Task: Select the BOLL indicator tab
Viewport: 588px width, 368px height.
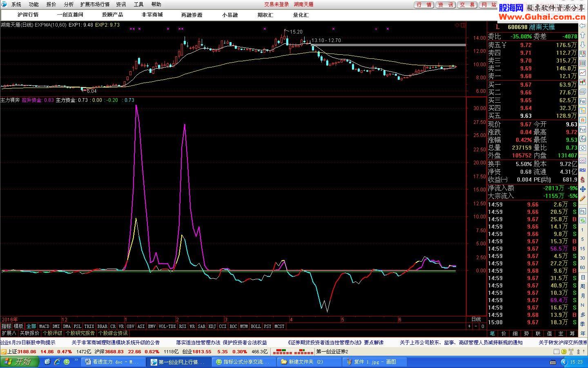Action: 256,326
